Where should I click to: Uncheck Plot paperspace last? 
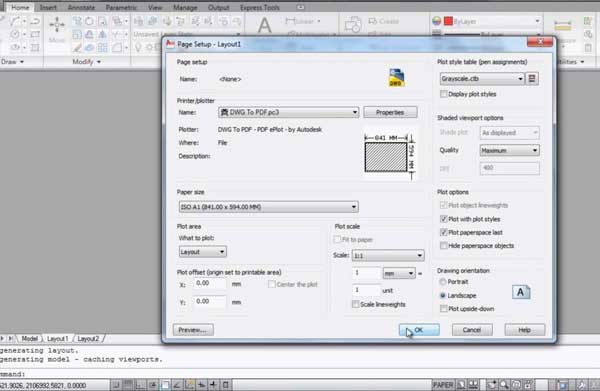(x=443, y=232)
